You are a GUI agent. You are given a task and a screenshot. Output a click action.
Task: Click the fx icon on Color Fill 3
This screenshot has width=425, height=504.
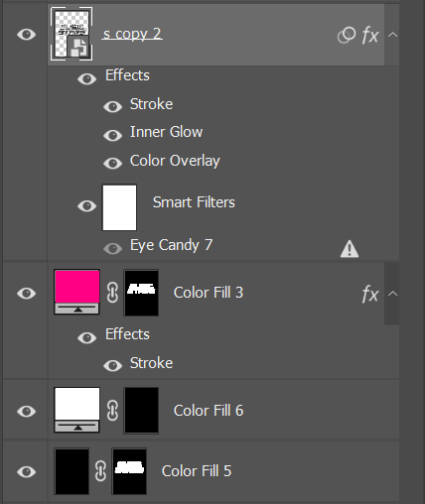click(370, 294)
